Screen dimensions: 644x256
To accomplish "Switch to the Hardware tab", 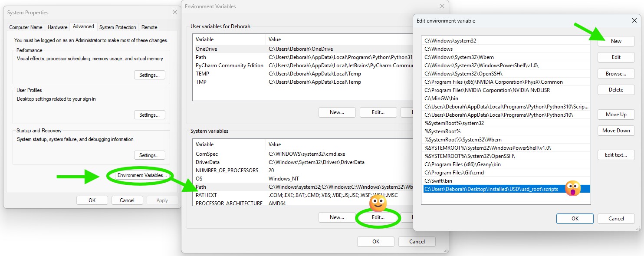I will [x=57, y=27].
